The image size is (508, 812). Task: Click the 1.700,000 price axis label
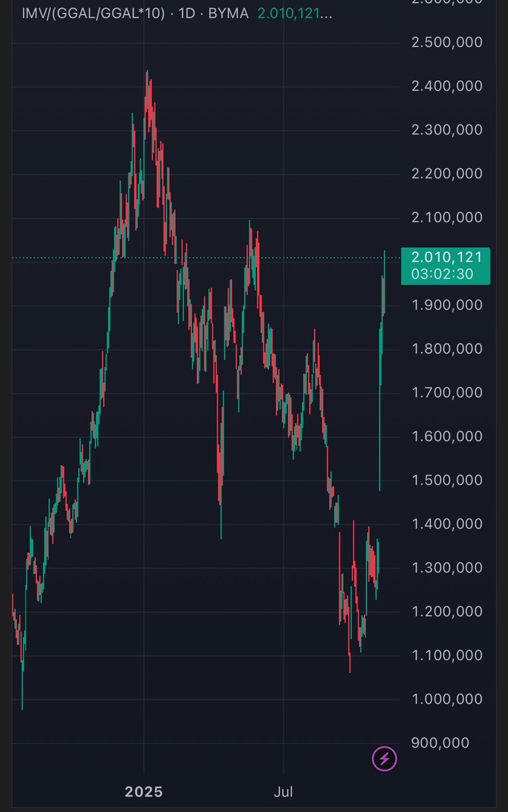pyautogui.click(x=447, y=392)
